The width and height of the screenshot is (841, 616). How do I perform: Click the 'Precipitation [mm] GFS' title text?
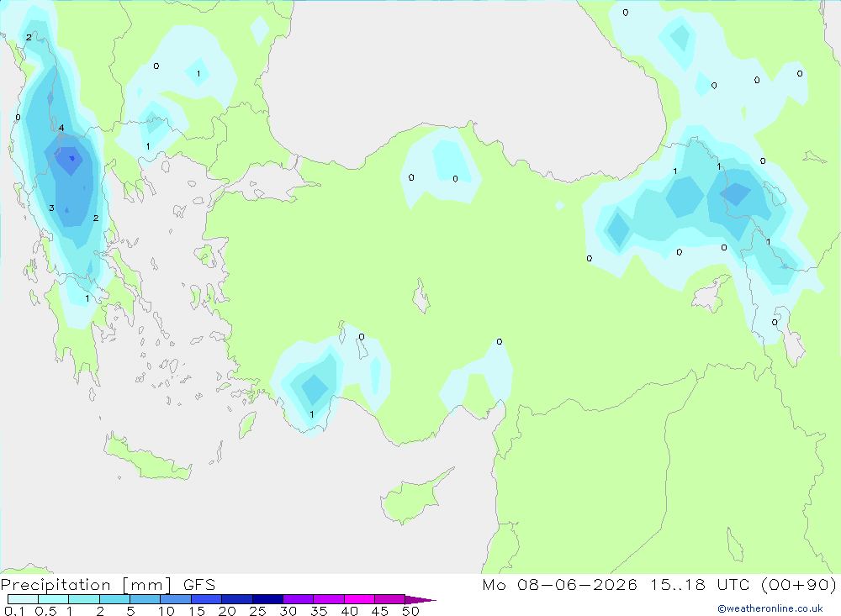pyautogui.click(x=108, y=585)
